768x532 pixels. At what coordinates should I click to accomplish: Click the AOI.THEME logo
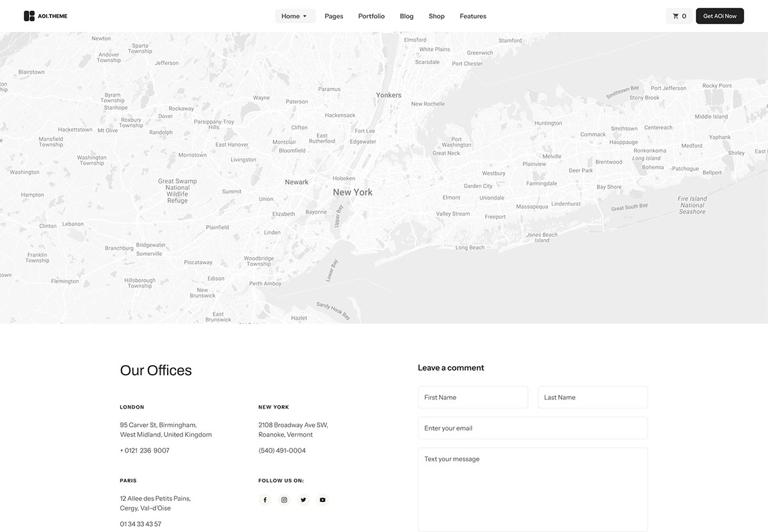pos(45,16)
